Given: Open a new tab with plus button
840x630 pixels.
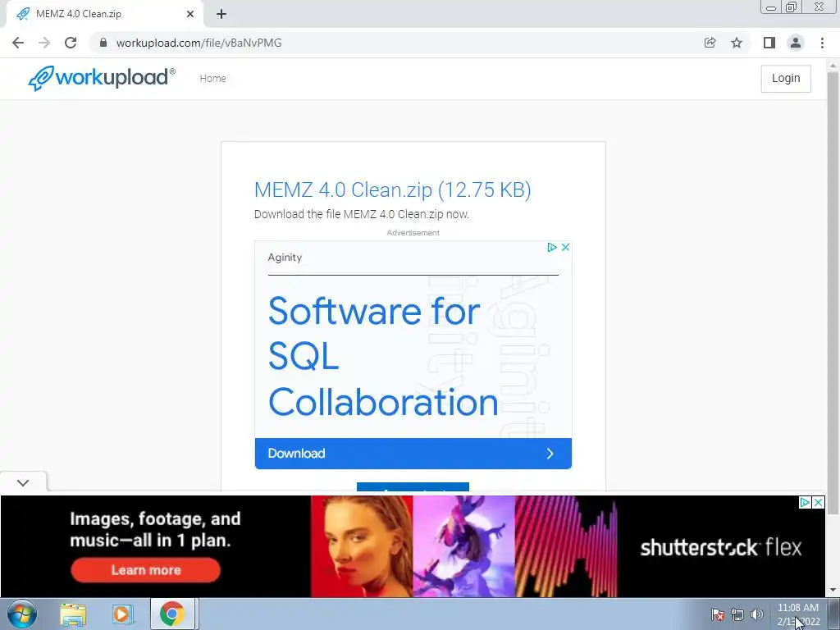Looking at the screenshot, I should pos(221,14).
